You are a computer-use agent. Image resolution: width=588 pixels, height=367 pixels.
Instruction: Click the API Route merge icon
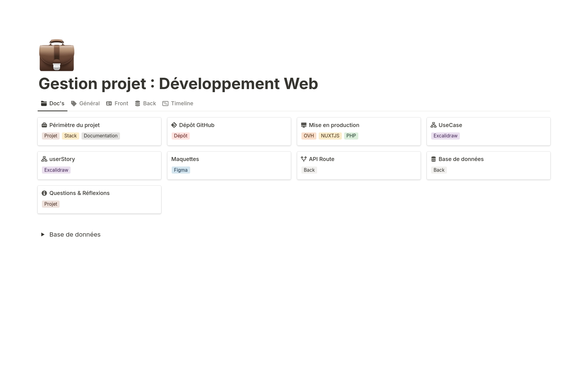pyautogui.click(x=304, y=159)
